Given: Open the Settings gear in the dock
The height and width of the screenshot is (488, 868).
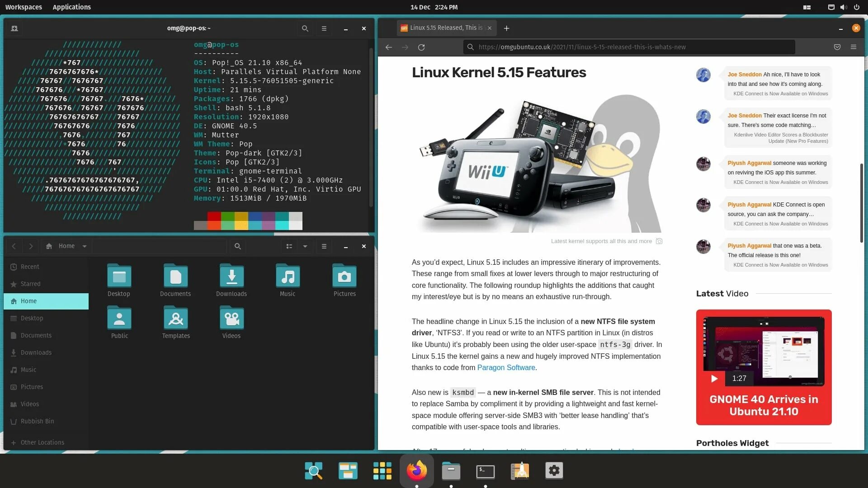Looking at the screenshot, I should (554, 471).
